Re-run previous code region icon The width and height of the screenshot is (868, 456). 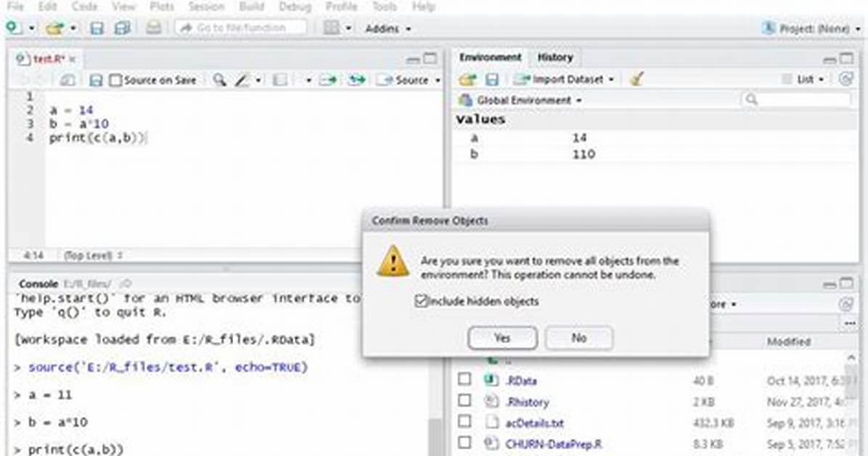click(357, 81)
